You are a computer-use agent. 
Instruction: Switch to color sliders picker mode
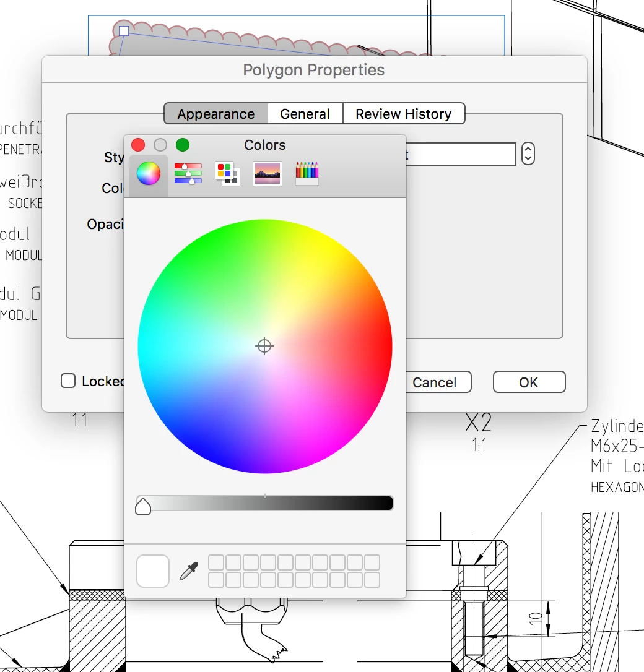point(188,174)
